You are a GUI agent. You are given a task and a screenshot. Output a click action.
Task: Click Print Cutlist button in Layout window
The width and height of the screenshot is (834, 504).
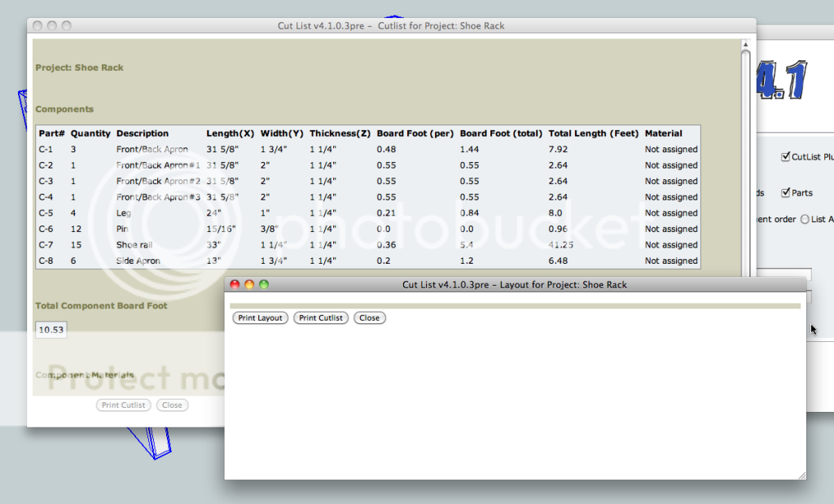click(x=321, y=318)
